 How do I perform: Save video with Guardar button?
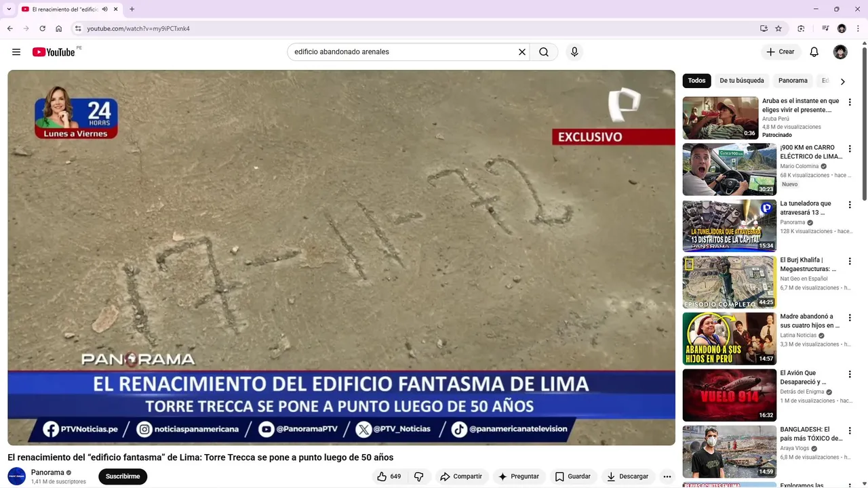coord(573,476)
